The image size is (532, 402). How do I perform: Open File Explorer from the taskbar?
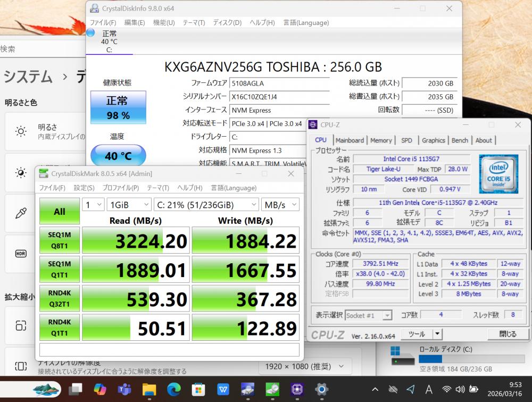[x=149, y=389]
